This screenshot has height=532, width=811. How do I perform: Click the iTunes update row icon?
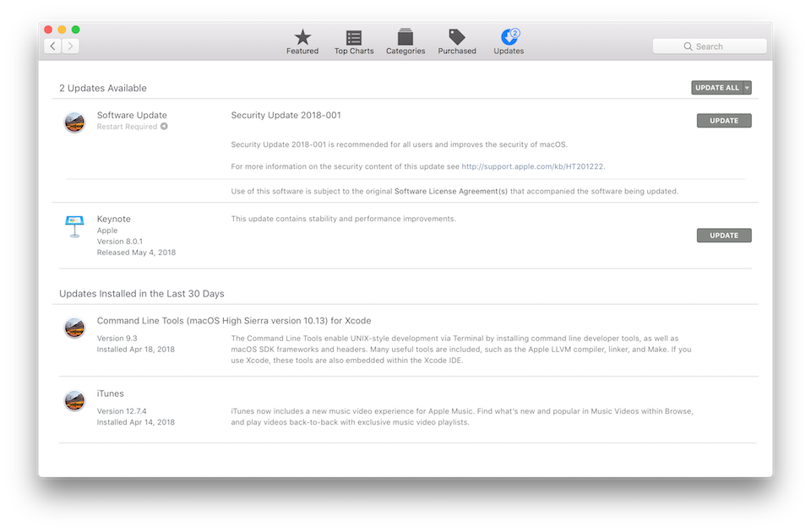(74, 400)
